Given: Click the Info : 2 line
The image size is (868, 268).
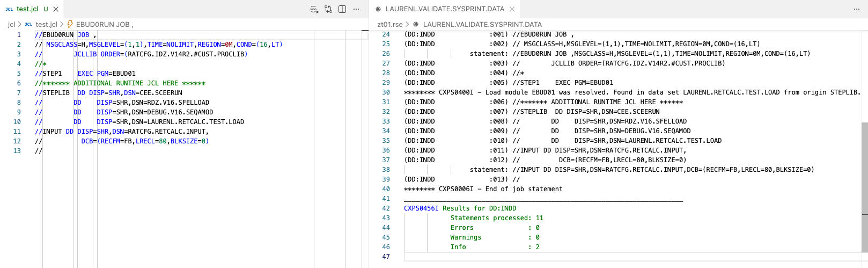Looking at the screenshot, I should pyautogui.click(x=495, y=247).
